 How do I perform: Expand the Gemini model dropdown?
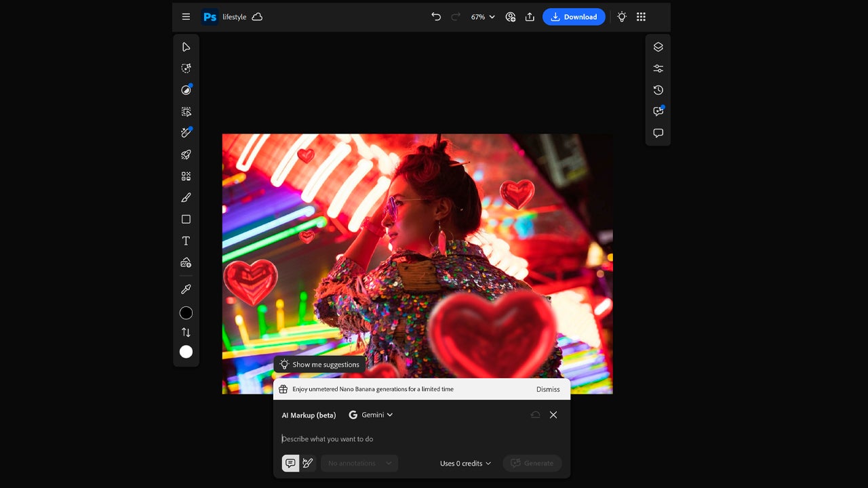point(371,415)
